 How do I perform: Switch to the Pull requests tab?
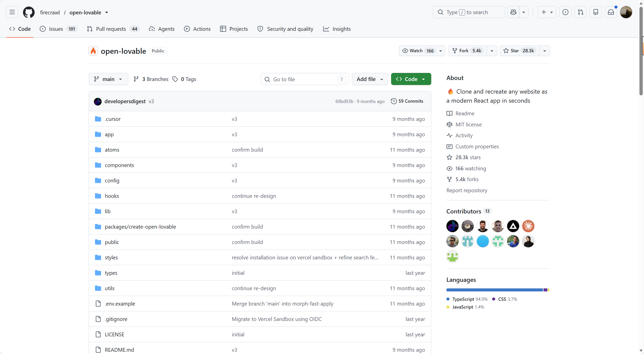113,29
